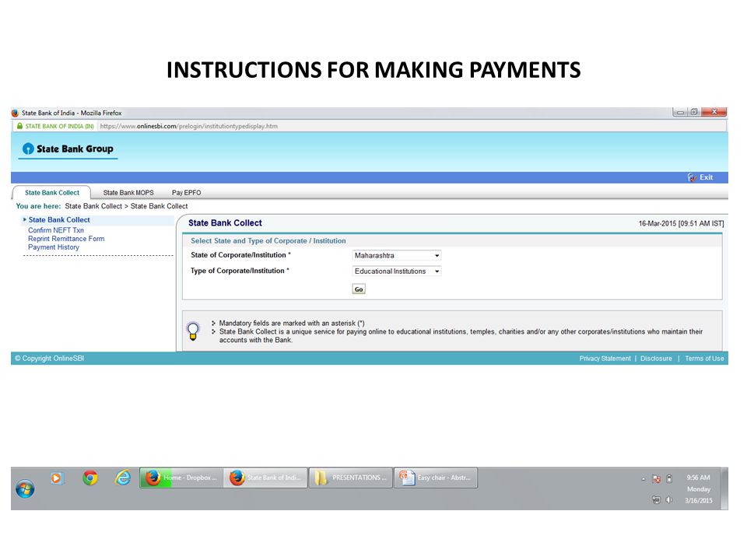Click the Go button
747x560 pixels.
pyautogui.click(x=359, y=289)
